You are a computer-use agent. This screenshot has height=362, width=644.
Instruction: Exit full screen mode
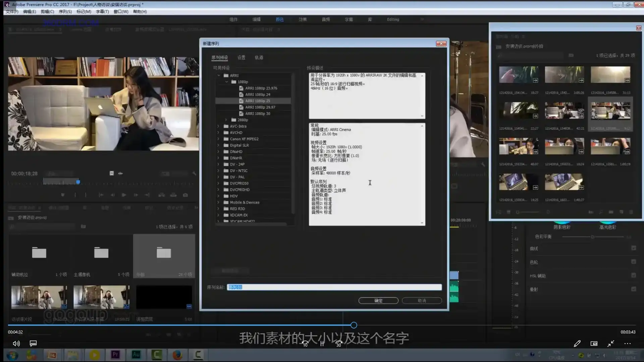pos(611,344)
